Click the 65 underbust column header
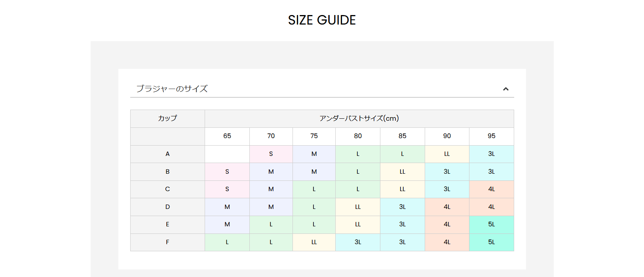 coord(227,136)
